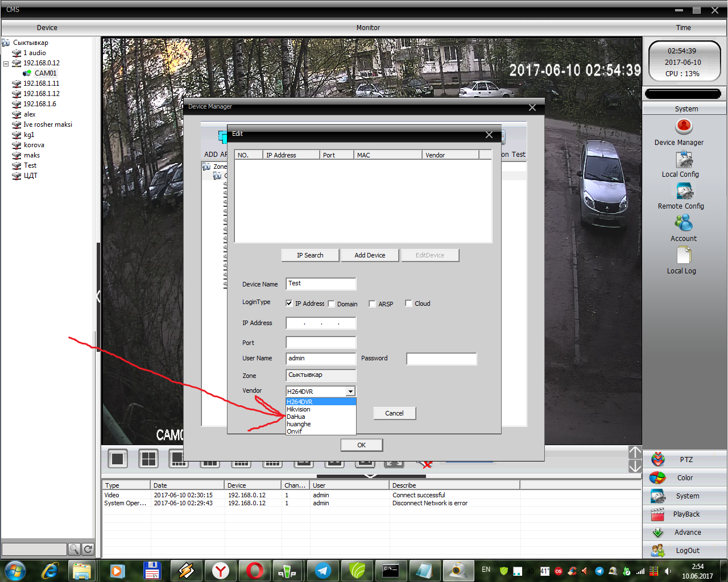
Task: Collapse the log panel with the down chevron
Action: (370, 476)
